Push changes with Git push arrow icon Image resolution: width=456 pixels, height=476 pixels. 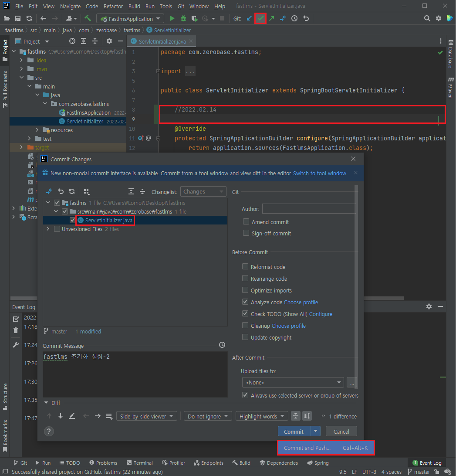tap(271, 18)
